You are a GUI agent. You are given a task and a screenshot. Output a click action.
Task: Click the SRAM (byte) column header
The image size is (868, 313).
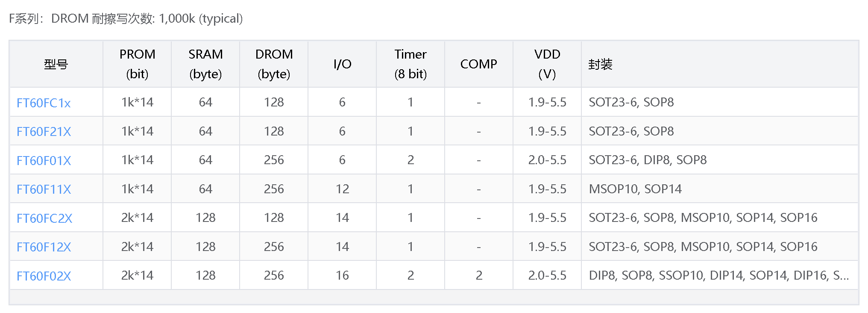tap(205, 64)
